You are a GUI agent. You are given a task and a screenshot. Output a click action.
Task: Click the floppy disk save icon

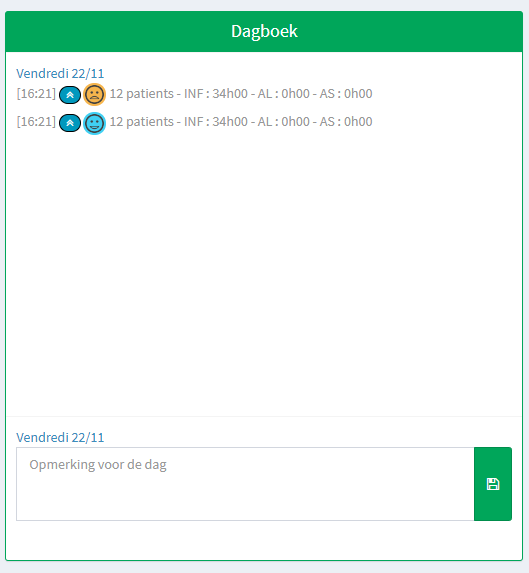(x=493, y=484)
